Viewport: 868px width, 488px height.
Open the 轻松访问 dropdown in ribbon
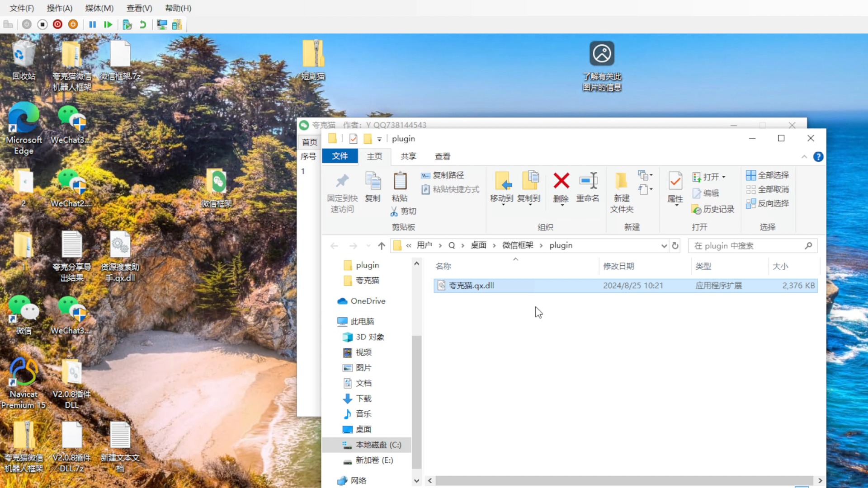coord(645,189)
